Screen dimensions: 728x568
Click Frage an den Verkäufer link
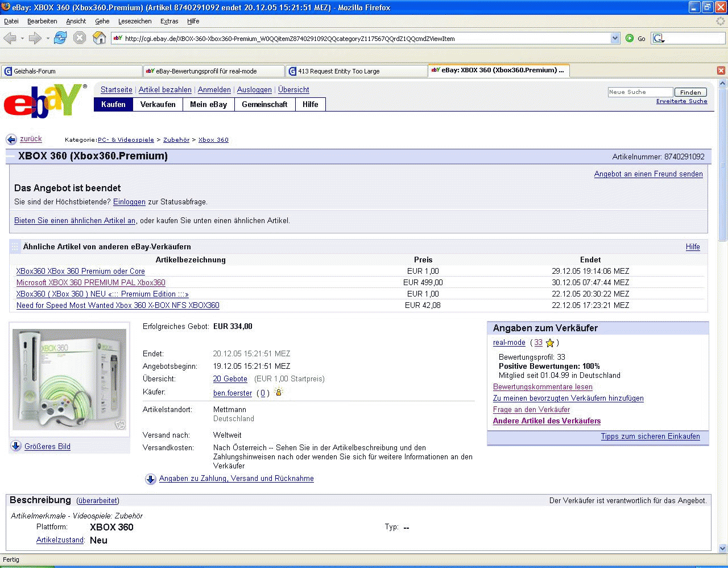coord(531,410)
